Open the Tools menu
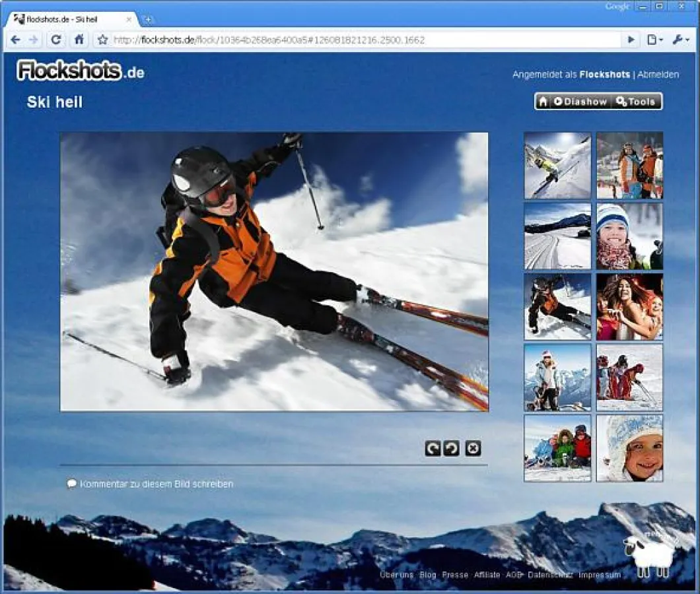 click(x=635, y=102)
